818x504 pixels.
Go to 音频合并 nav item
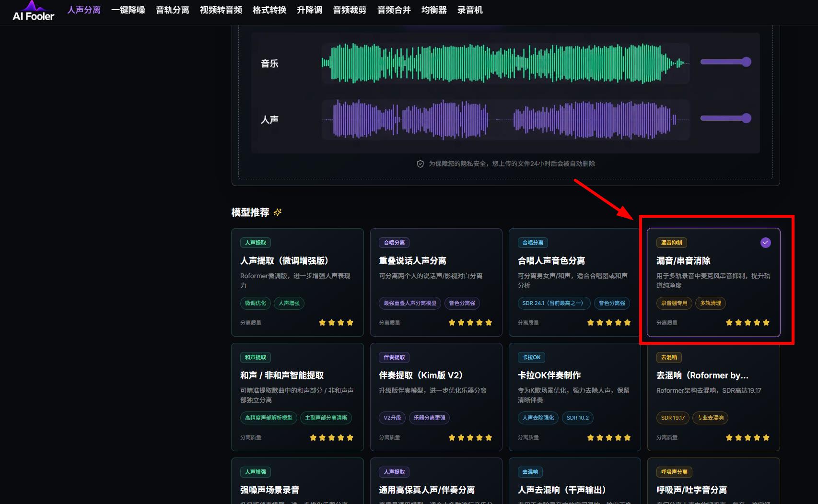pyautogui.click(x=394, y=10)
